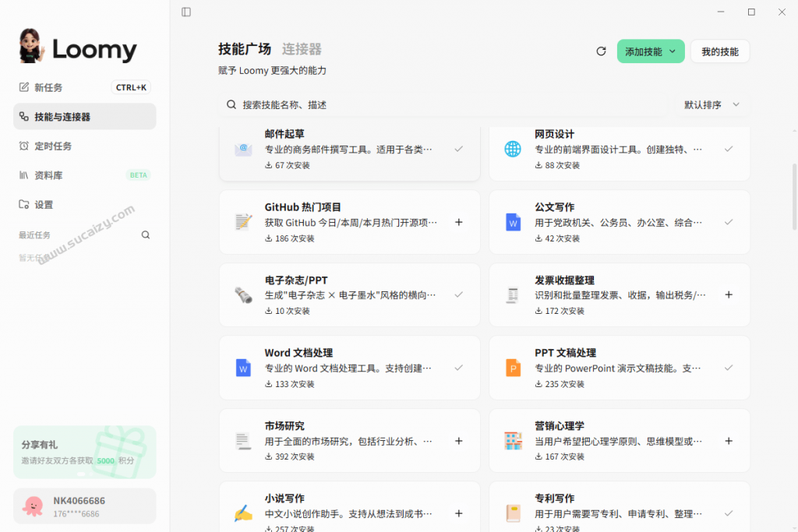Click the 专利写作 installed checkmark
The height and width of the screenshot is (532, 798).
pyautogui.click(x=729, y=513)
